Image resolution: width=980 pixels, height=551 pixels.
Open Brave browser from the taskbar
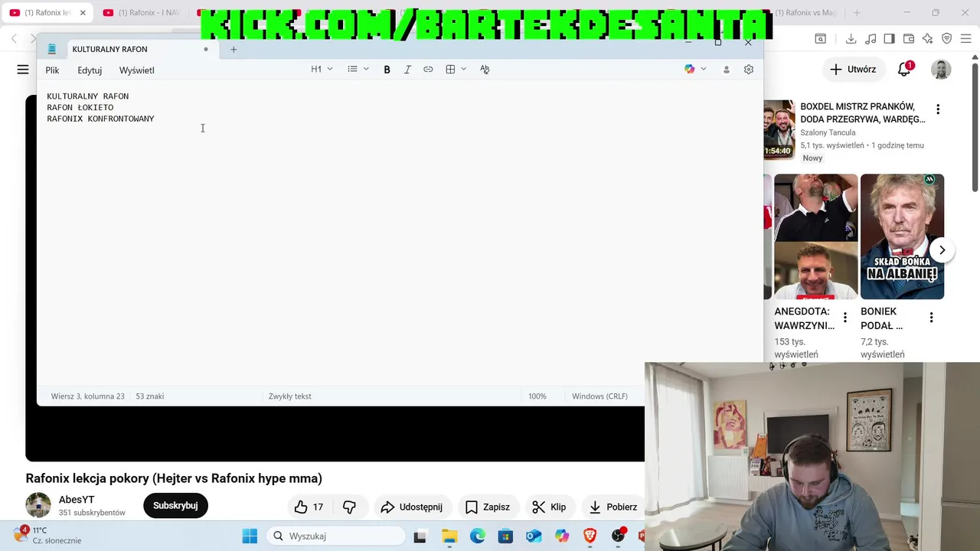click(x=590, y=536)
